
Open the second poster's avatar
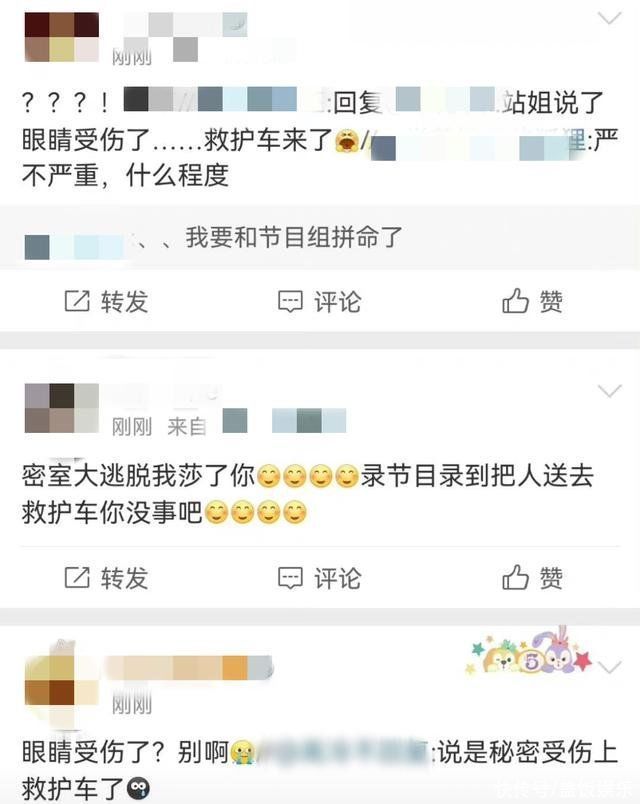click(62, 408)
